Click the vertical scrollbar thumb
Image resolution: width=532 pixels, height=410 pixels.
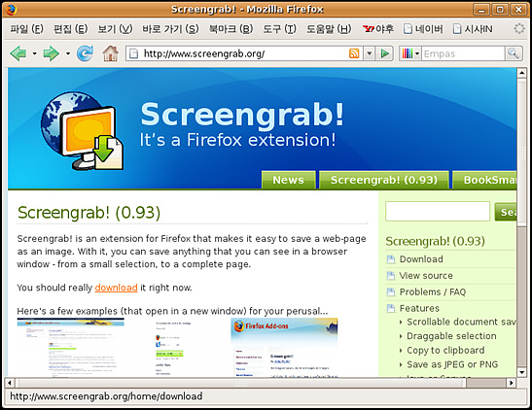(x=521, y=152)
